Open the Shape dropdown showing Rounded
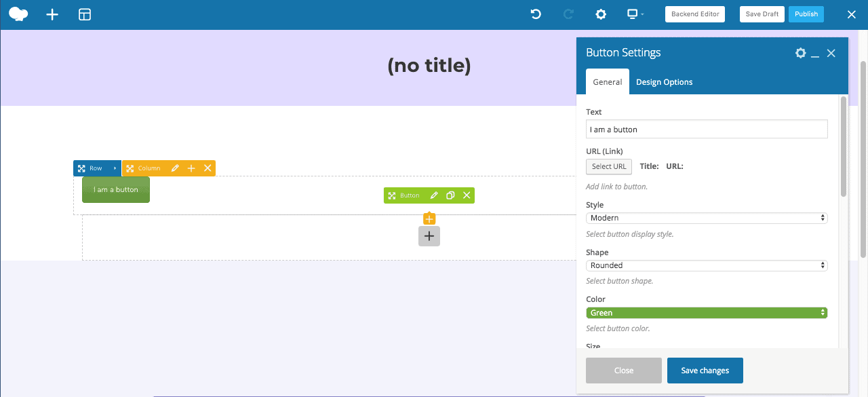Screen dimensions: 868x397 coord(707,265)
